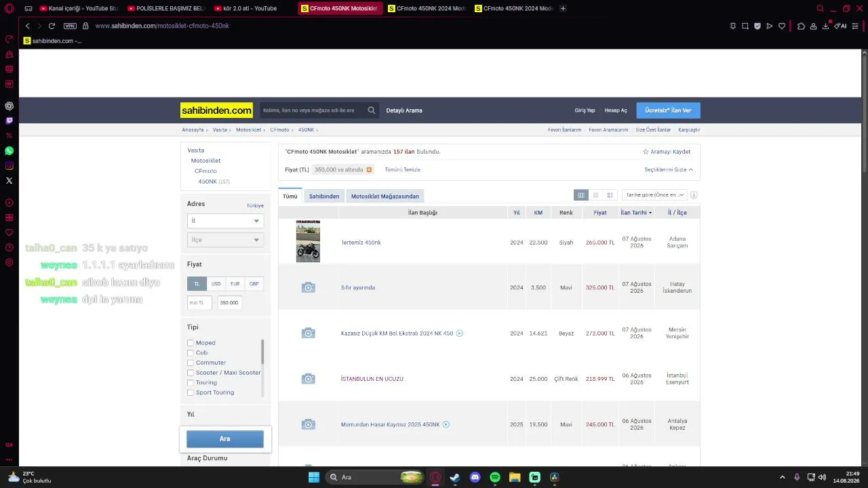Open the Giriş Yap login link
Screen dimensions: 868x488
pos(585,110)
